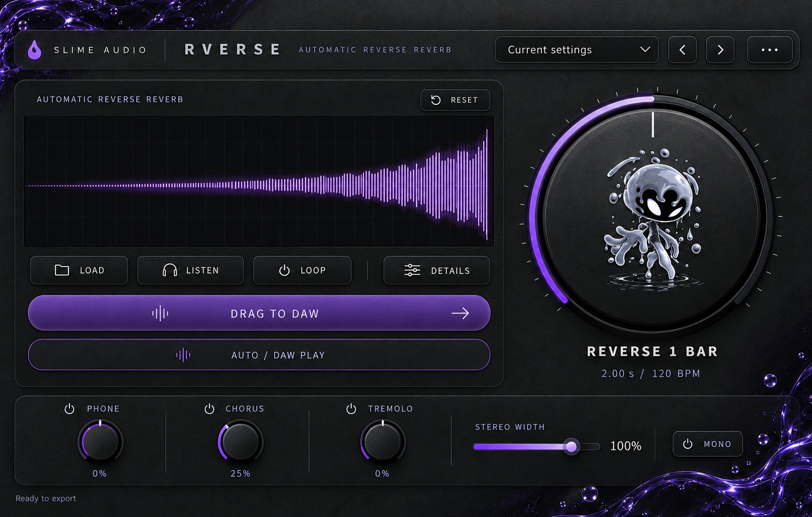812x517 pixels.
Task: Click the Listen headphones button
Action: click(x=190, y=270)
